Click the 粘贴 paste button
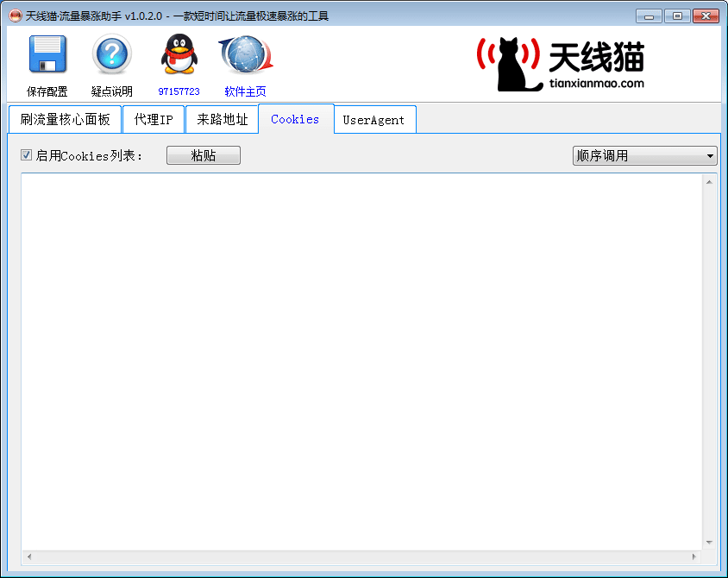This screenshot has height=578, width=728. (x=204, y=155)
